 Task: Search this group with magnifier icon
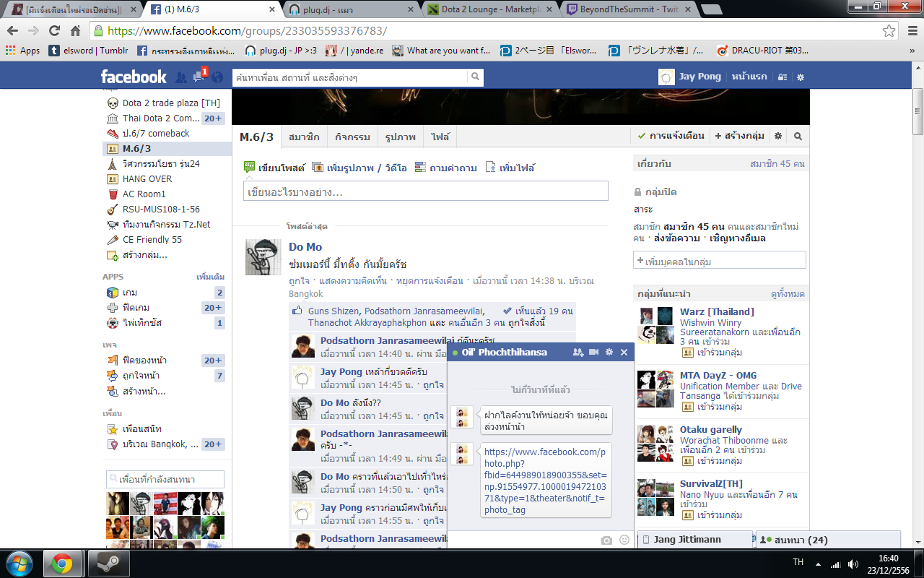pyautogui.click(x=798, y=136)
